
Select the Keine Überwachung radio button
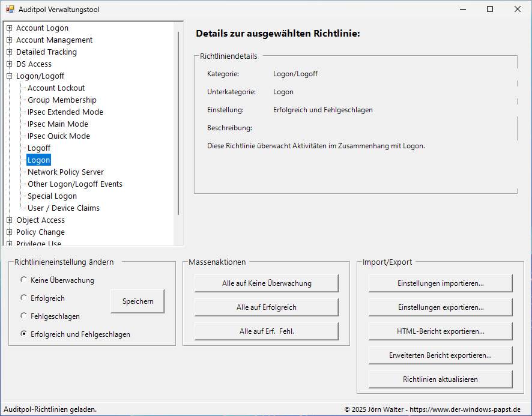tap(24, 280)
